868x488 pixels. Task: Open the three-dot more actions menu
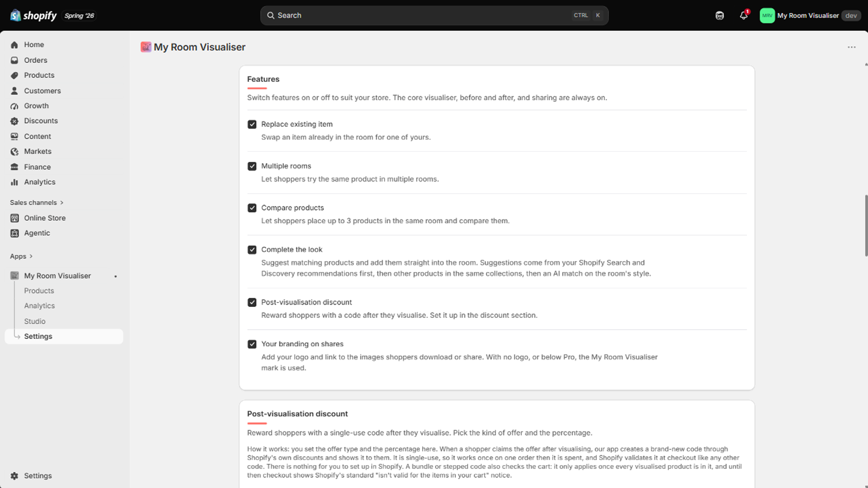coord(851,47)
